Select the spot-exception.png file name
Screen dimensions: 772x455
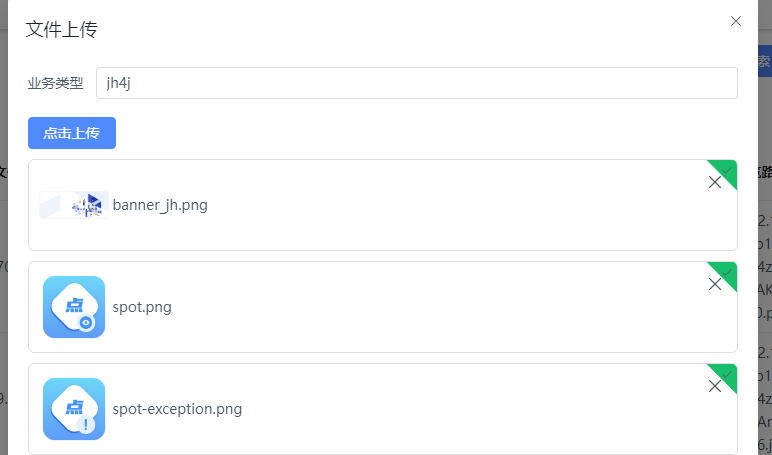point(177,409)
